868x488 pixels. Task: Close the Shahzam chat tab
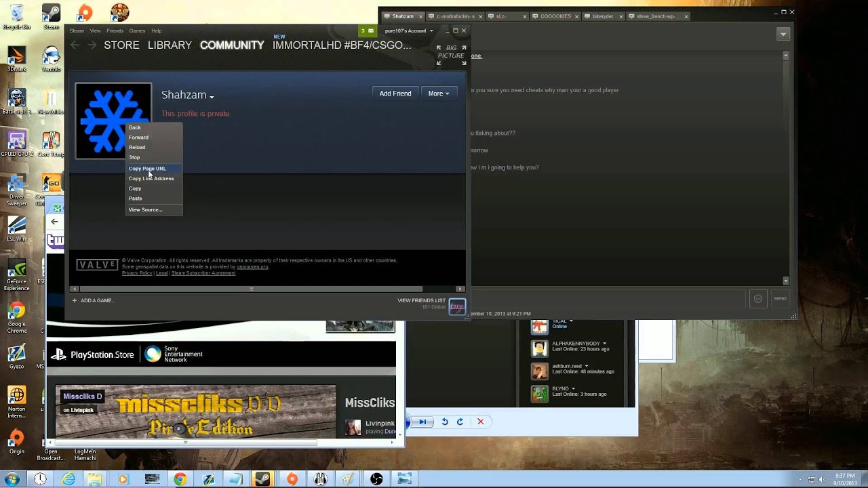(x=421, y=16)
